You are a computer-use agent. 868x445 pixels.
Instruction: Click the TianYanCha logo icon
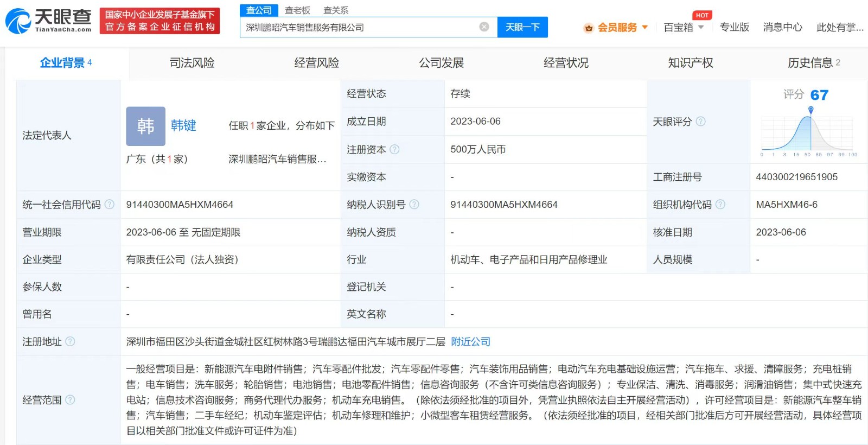coord(18,21)
